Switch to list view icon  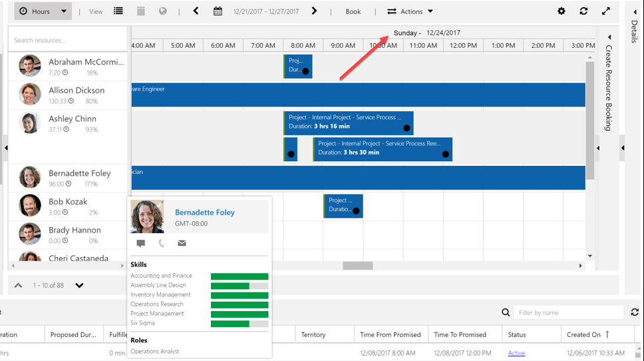coord(118,11)
